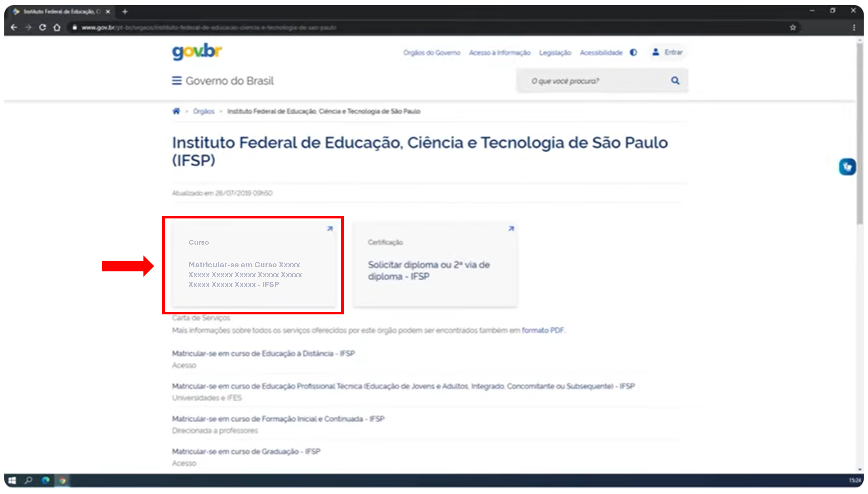Image resolution: width=868 pixels, height=494 pixels.
Task: Open Chrome's three-dot menu
Action: click(x=854, y=28)
